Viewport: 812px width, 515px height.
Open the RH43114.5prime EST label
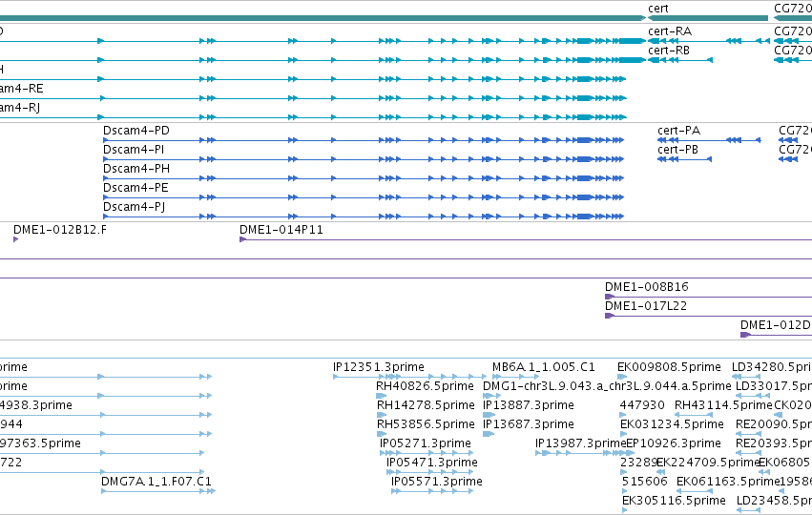pyautogui.click(x=723, y=404)
